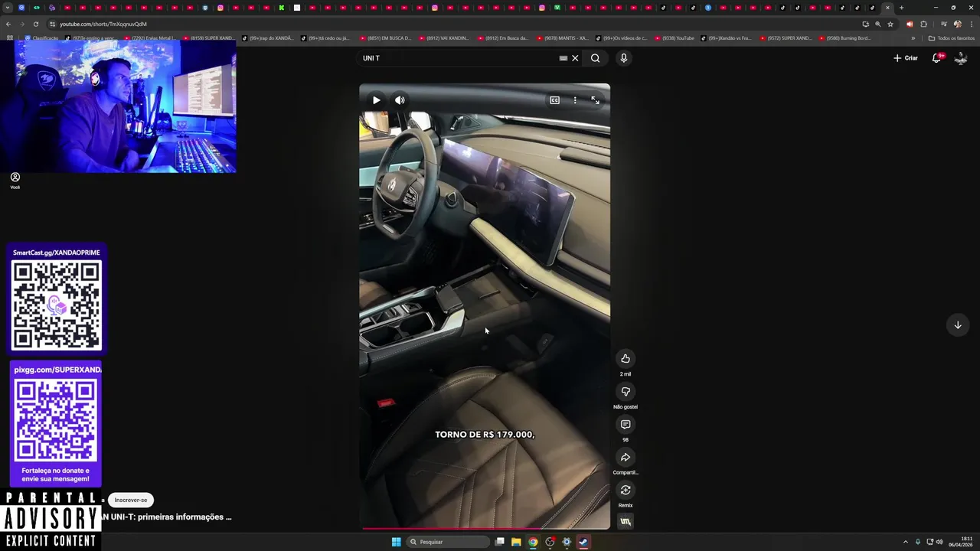
Task: Open Chrome media control icon
Action: tap(943, 24)
